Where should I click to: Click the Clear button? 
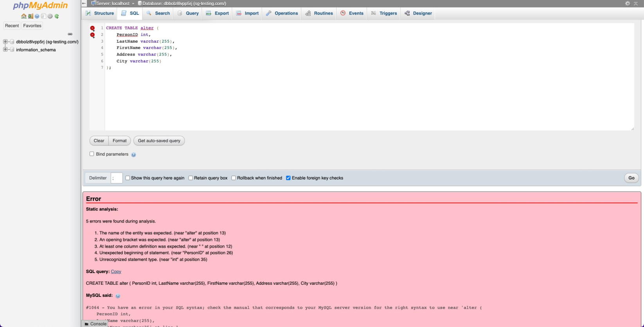[x=99, y=141]
